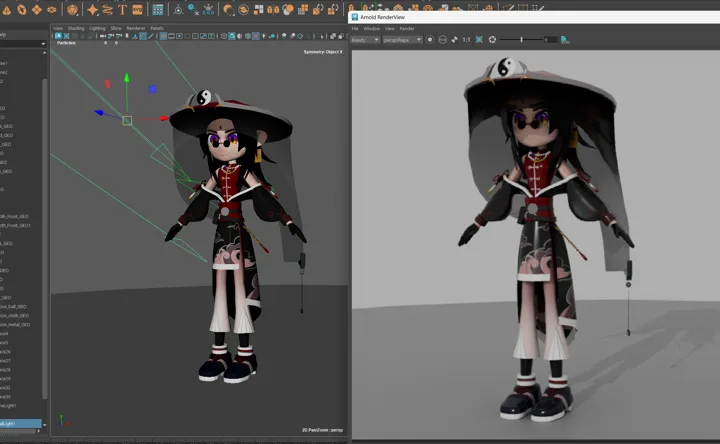
Task: Toggle the Resolution Gate viewport icon
Action: [179, 36]
